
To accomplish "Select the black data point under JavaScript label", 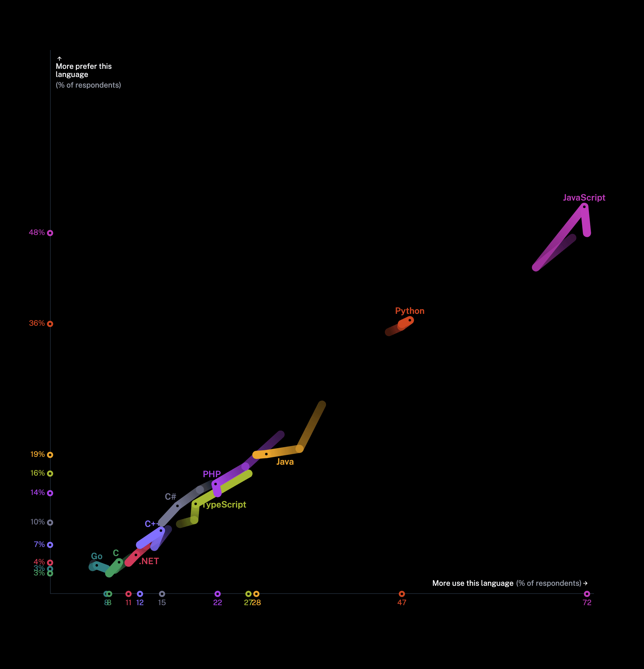I will 584,207.
